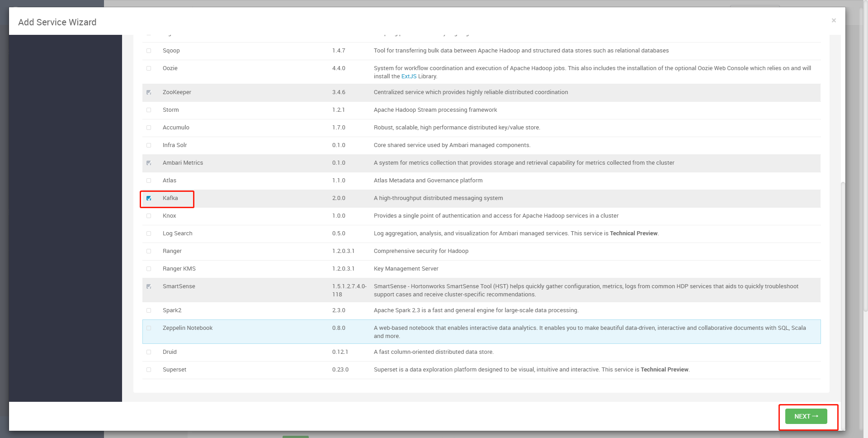Viewport: 868px width, 438px height.
Task: Click the green NEXT button
Action: tap(806, 416)
